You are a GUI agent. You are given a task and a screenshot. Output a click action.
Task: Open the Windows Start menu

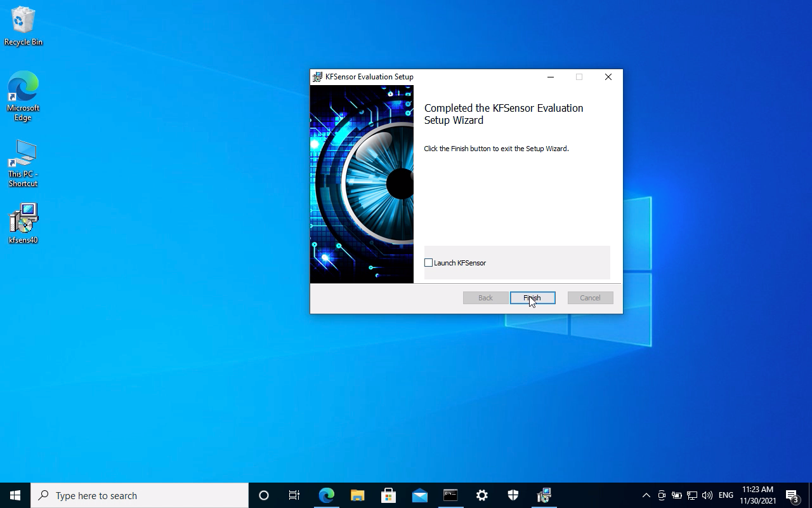15,495
